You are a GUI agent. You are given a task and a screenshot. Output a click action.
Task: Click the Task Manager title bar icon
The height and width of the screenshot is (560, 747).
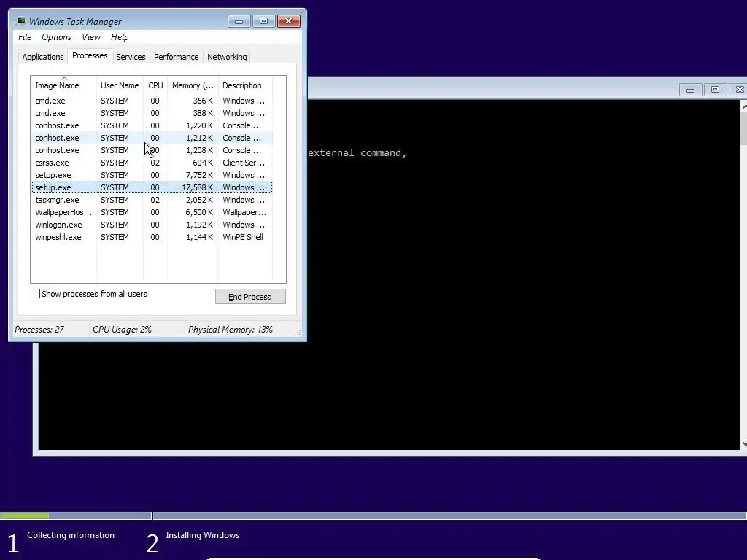pos(20,21)
